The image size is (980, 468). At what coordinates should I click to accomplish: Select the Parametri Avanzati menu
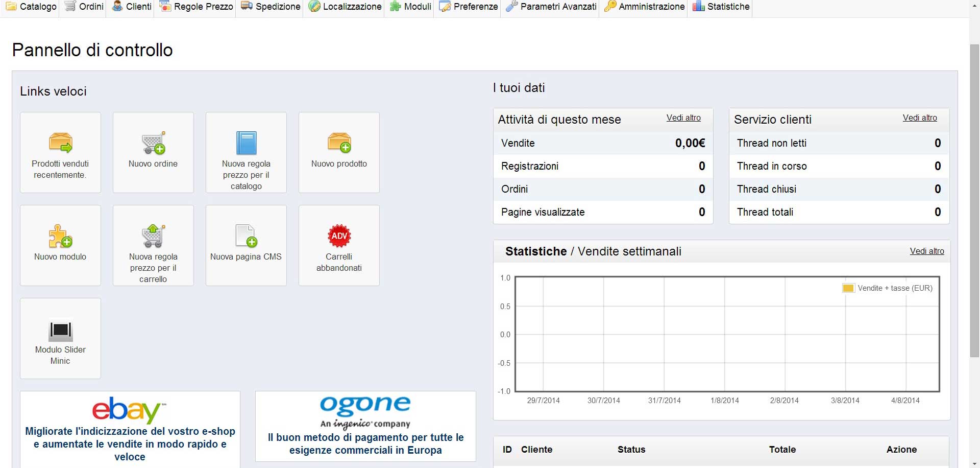pos(551,7)
